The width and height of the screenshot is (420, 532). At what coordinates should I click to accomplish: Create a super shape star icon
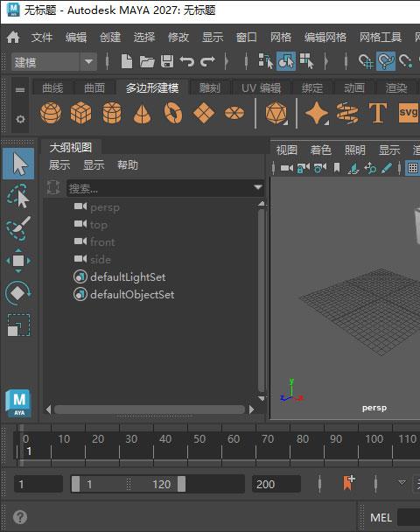point(317,113)
